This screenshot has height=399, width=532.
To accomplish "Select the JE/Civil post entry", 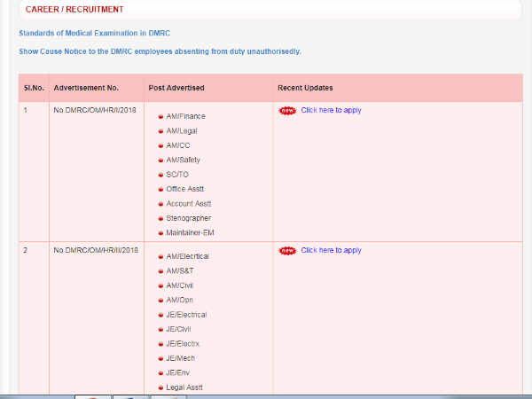I will pos(178,330).
